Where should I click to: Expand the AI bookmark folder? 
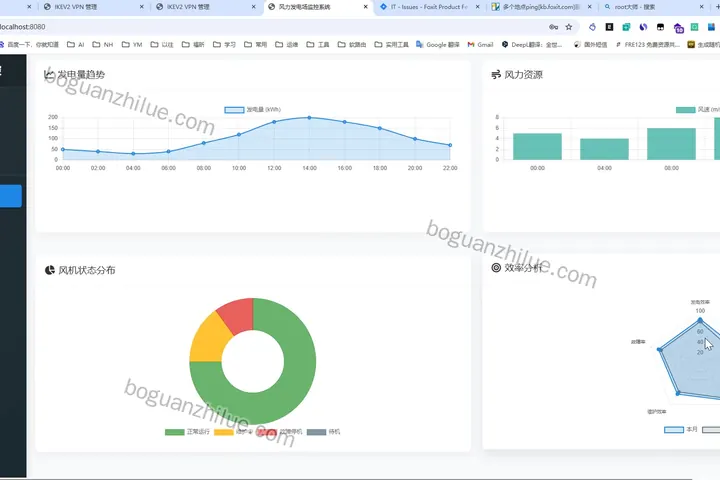click(76, 45)
